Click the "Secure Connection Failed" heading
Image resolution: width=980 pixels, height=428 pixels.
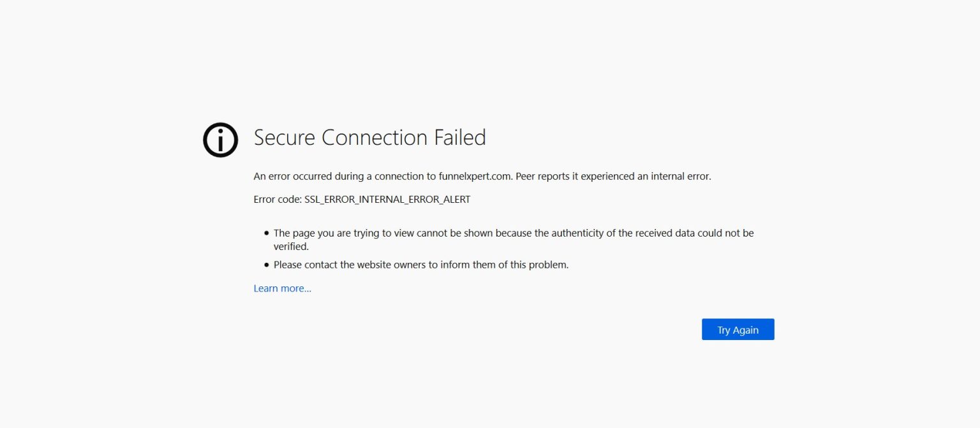pyautogui.click(x=370, y=137)
